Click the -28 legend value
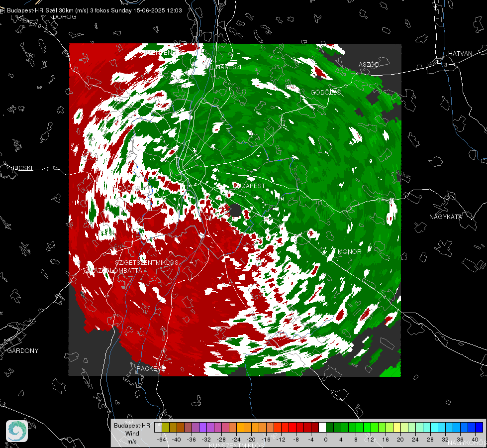The image size is (487, 448). 221,440
